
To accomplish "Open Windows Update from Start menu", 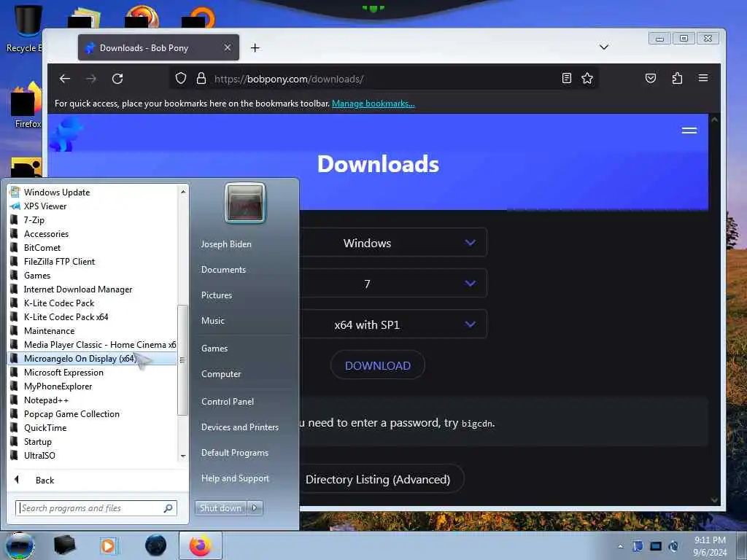I will [93, 192].
